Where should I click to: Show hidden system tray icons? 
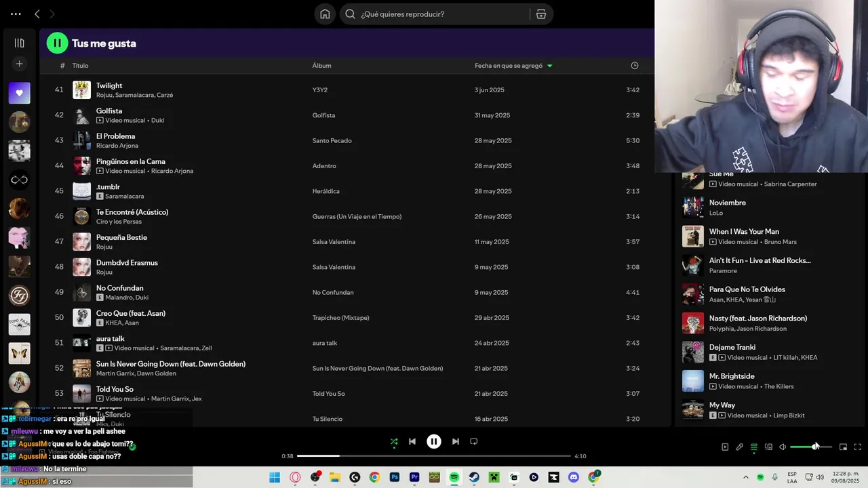click(746, 477)
